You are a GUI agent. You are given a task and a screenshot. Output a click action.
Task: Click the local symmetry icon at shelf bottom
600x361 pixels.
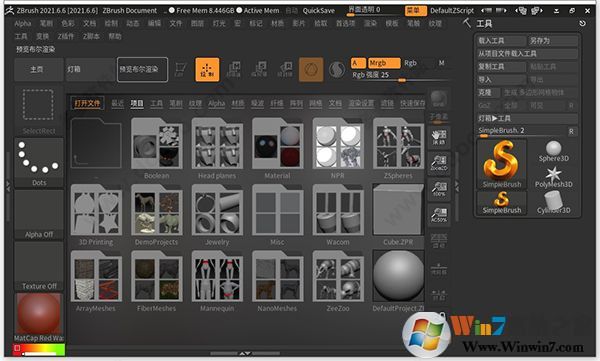click(439, 295)
